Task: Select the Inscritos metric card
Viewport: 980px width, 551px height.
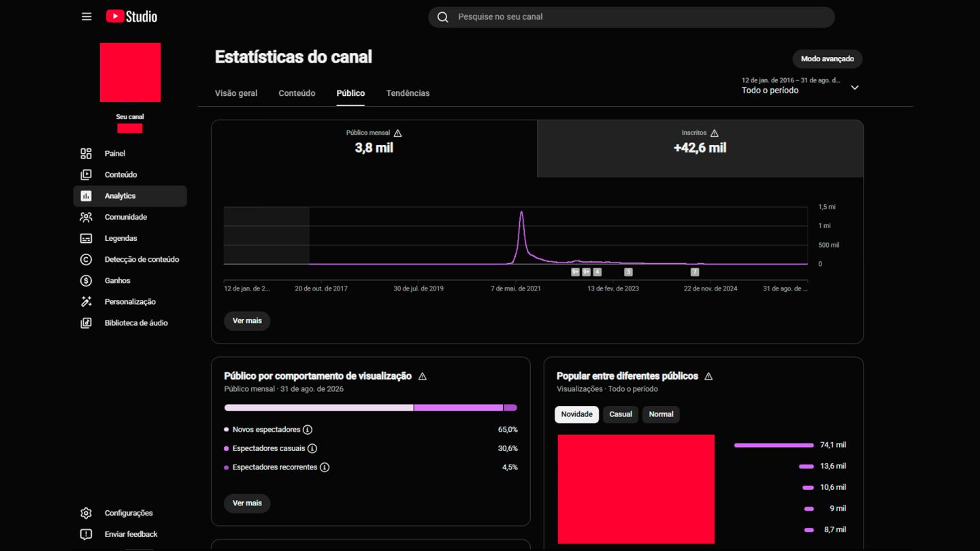Action: pyautogui.click(x=700, y=148)
